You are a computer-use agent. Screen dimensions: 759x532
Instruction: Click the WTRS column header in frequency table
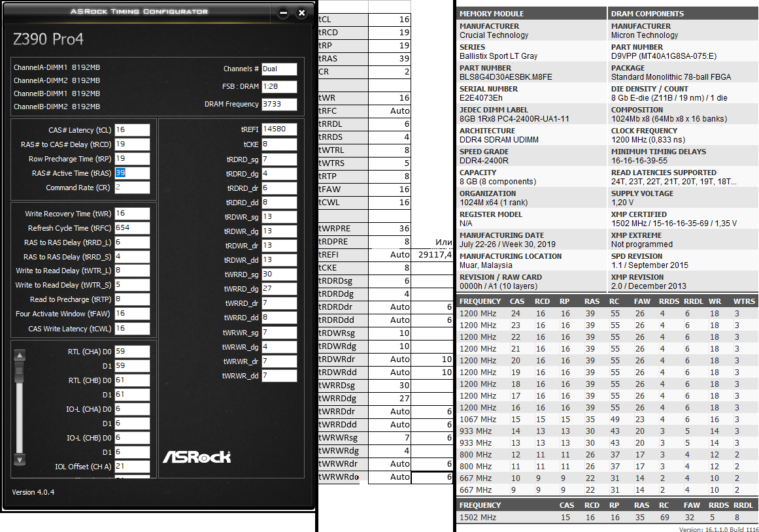click(x=744, y=301)
